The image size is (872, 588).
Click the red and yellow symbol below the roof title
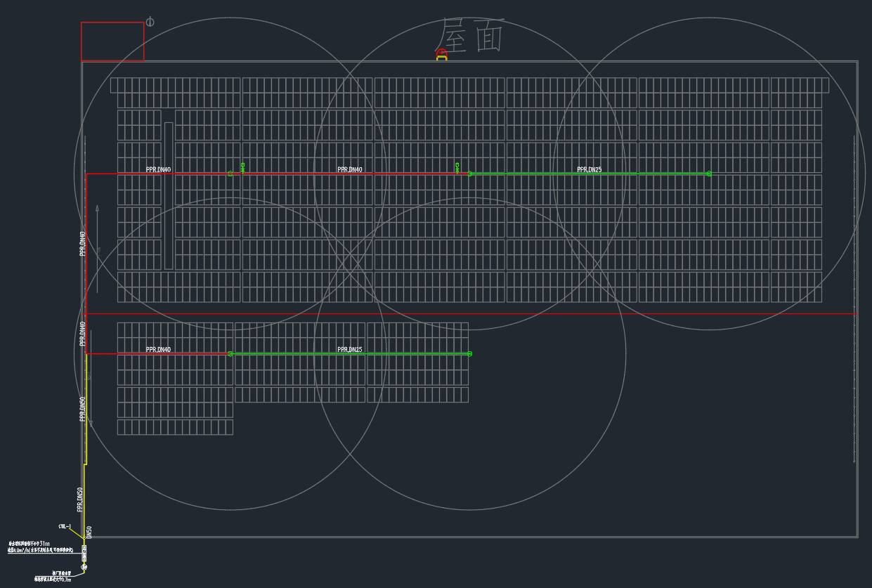click(441, 55)
